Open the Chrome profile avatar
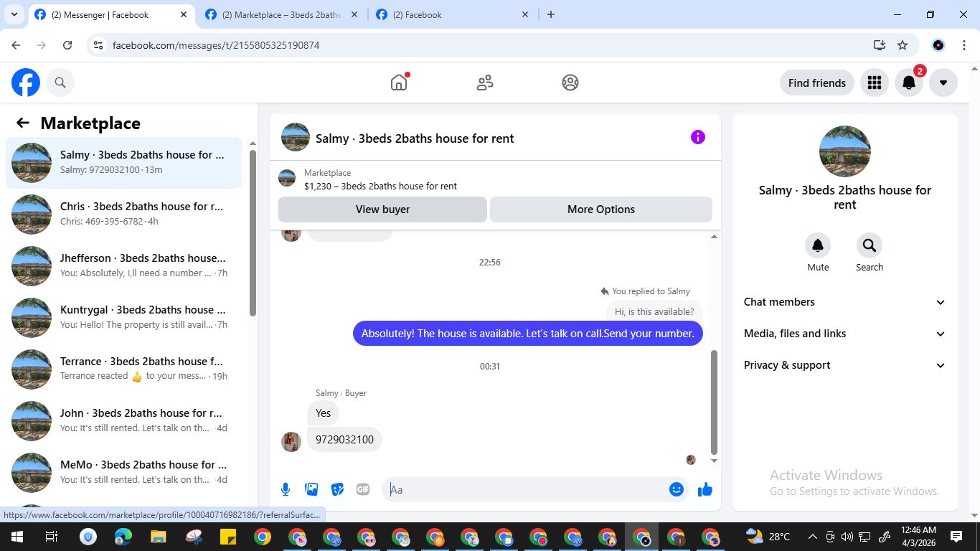Image resolution: width=980 pixels, height=551 pixels. tap(938, 45)
